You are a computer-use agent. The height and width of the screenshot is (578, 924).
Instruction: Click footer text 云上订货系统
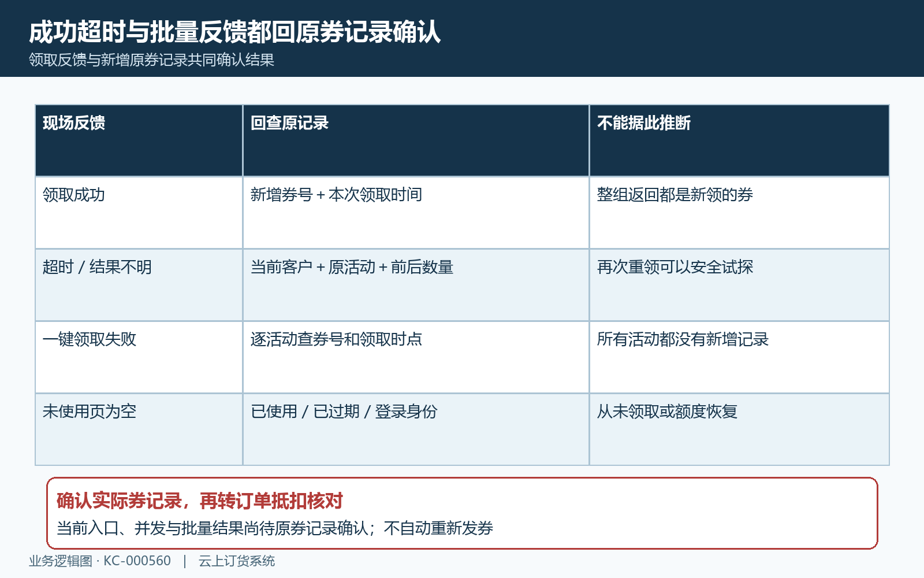[x=237, y=561]
